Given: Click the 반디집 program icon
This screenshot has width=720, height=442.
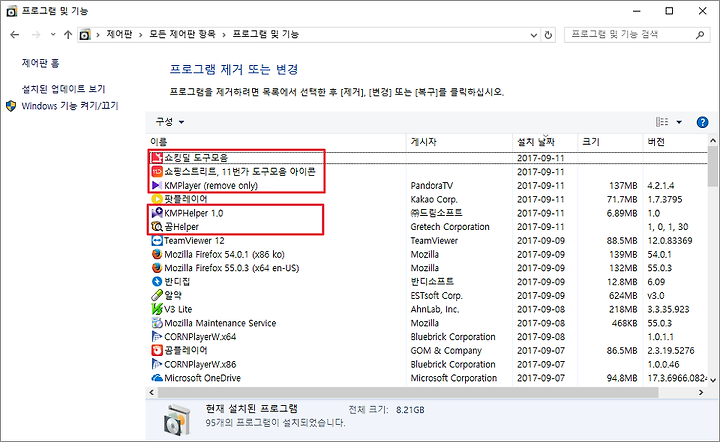Looking at the screenshot, I should point(157,282).
